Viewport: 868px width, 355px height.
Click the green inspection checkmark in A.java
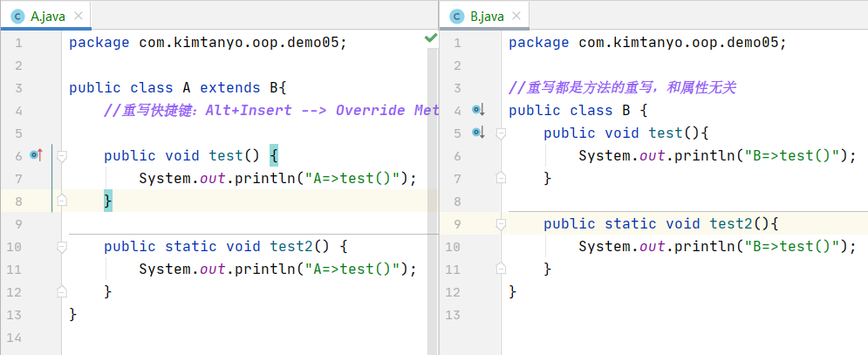431,38
